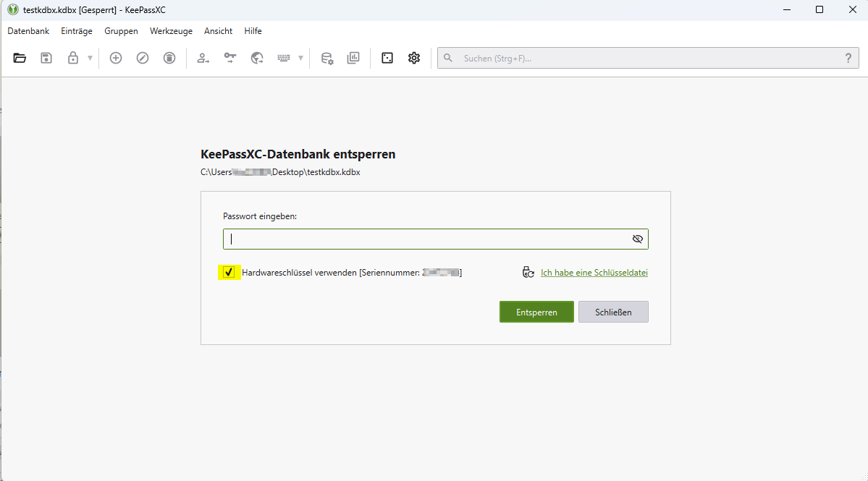Click the Entsperren button
868x481 pixels.
point(536,312)
